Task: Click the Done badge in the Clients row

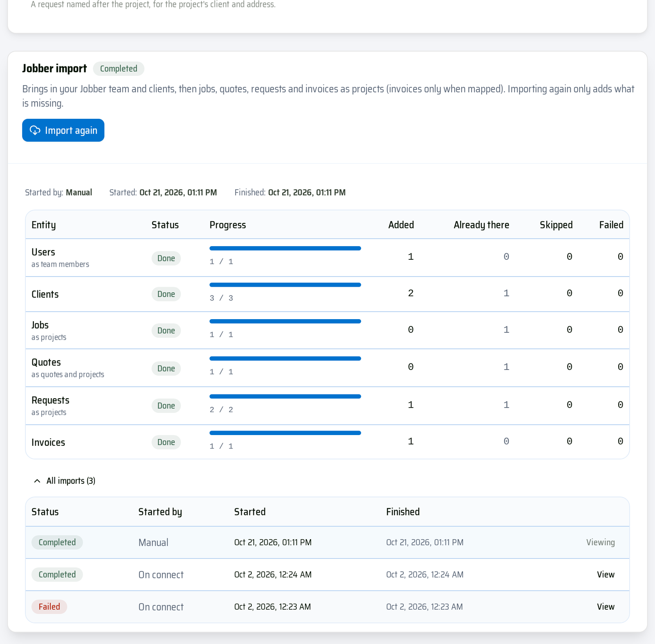Action: pos(166,294)
